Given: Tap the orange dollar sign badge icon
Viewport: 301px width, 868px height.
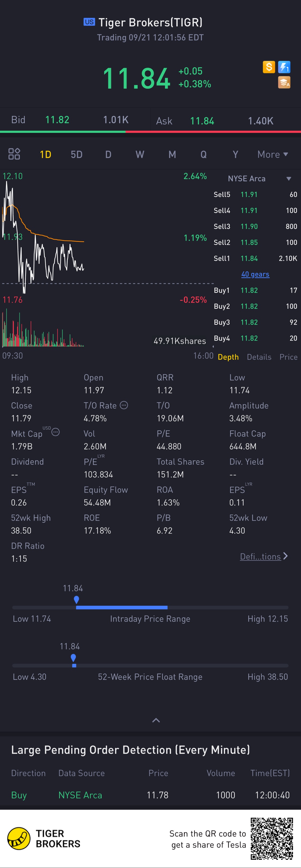Looking at the screenshot, I should (269, 67).
